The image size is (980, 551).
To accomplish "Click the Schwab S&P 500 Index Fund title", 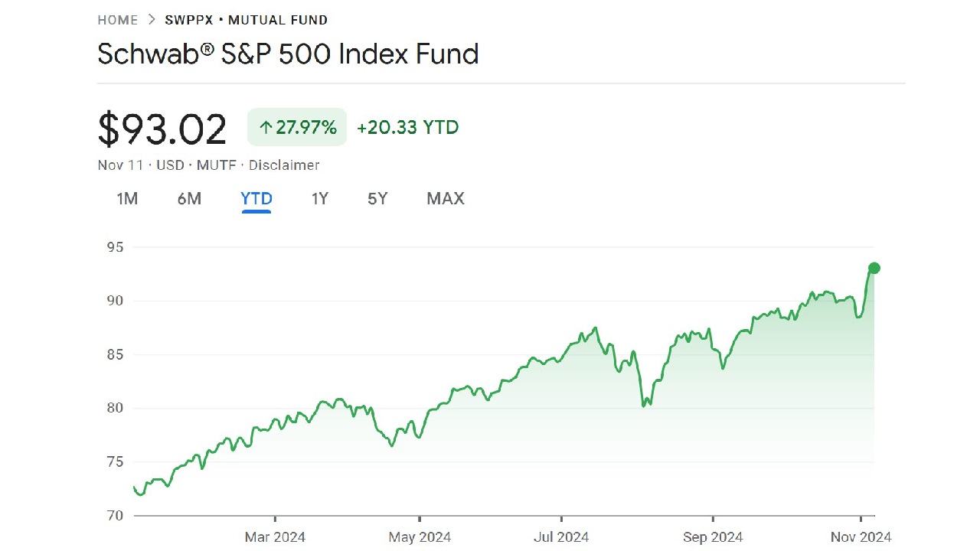I will click(x=288, y=54).
